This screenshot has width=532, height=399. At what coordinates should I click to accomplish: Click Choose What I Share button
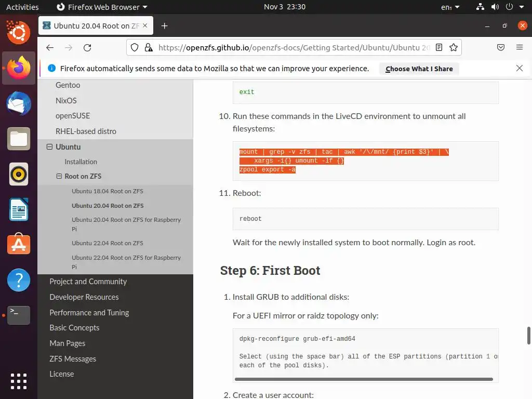point(419,69)
